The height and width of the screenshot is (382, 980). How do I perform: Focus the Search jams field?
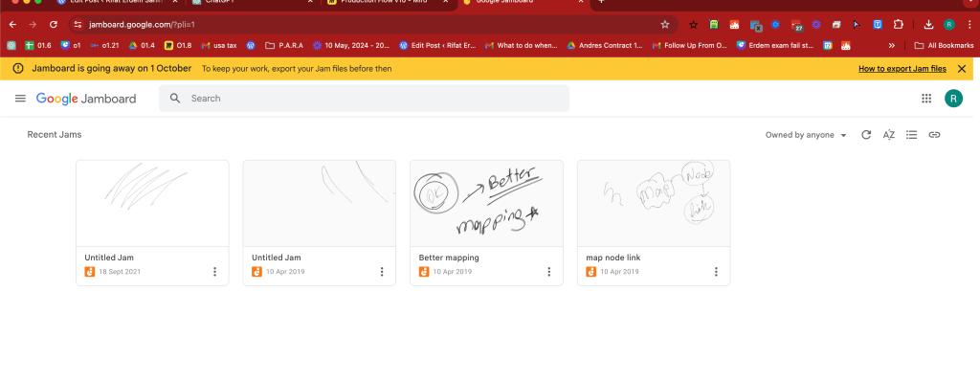click(x=364, y=99)
